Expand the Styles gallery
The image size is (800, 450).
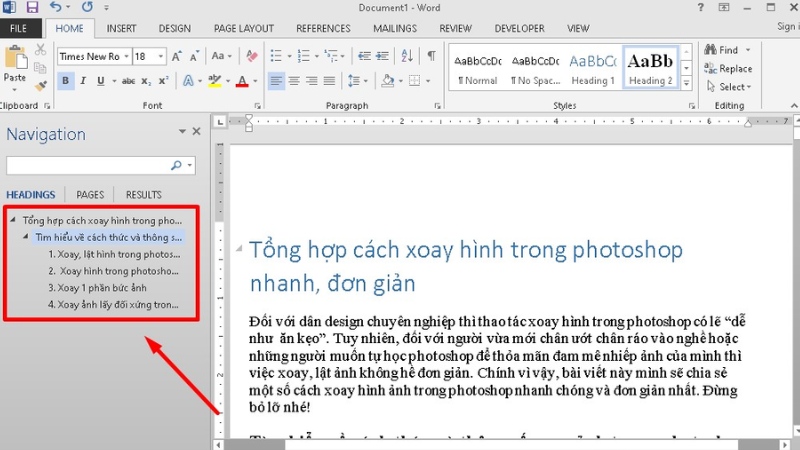tap(687, 83)
